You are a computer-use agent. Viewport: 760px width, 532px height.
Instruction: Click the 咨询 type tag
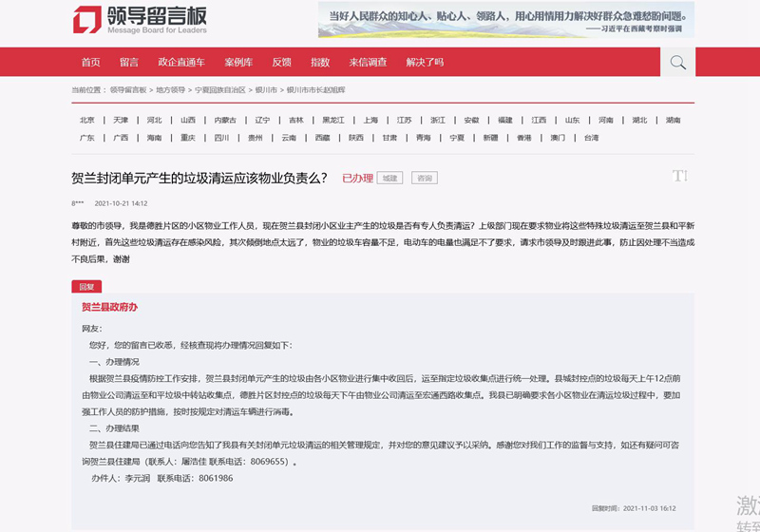[425, 178]
